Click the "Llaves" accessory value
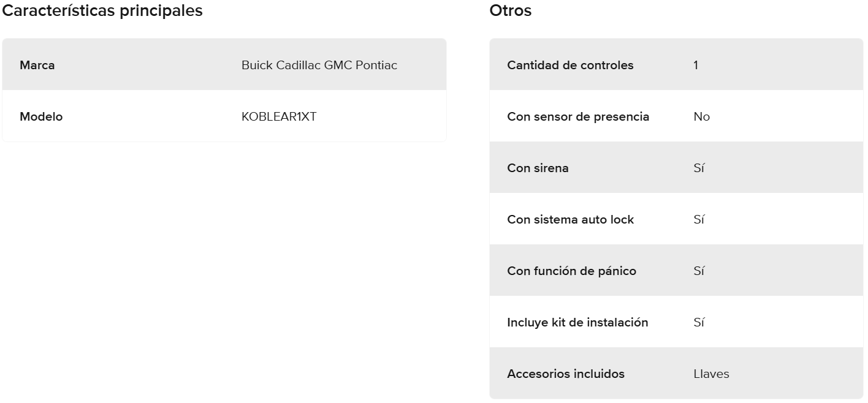 click(x=711, y=374)
